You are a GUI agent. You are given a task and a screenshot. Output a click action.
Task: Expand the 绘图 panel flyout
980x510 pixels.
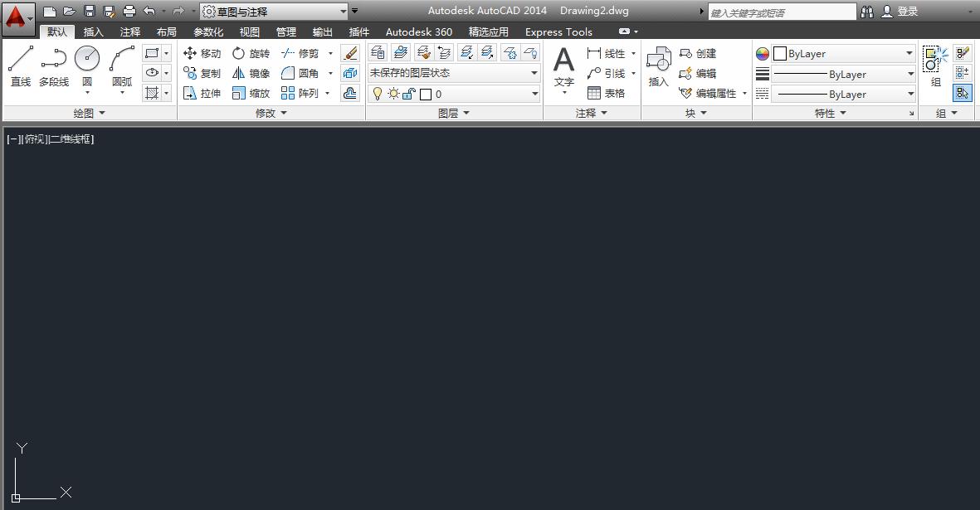pyautogui.click(x=89, y=113)
